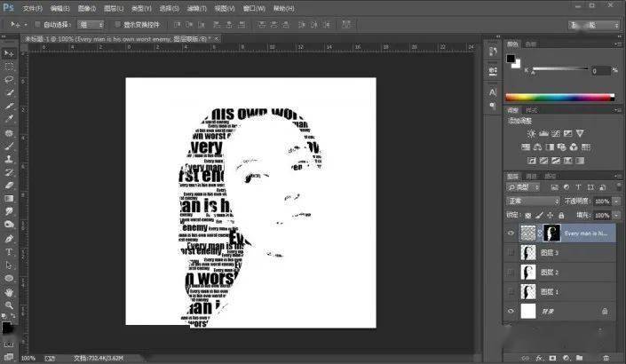The width and height of the screenshot is (626, 364).
Task: Select the Healing Brush tool
Action: pos(9,133)
